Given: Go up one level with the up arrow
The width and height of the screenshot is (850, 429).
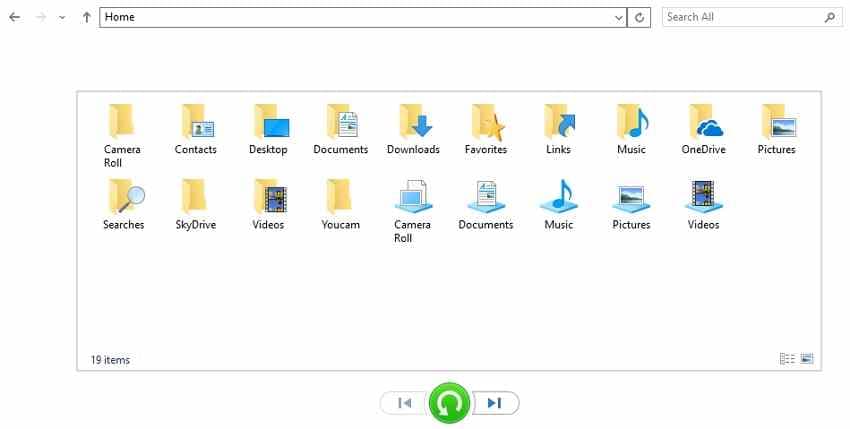Looking at the screenshot, I should pos(86,17).
